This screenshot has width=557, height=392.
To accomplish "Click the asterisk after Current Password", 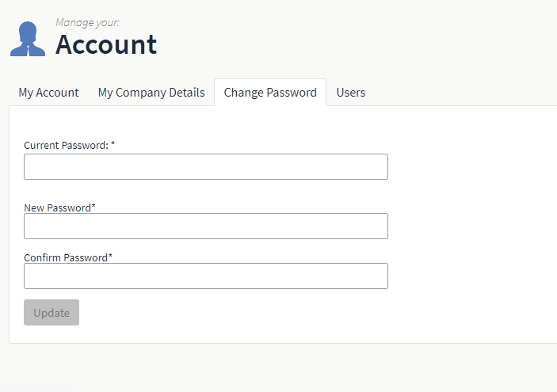I will coord(113,144).
